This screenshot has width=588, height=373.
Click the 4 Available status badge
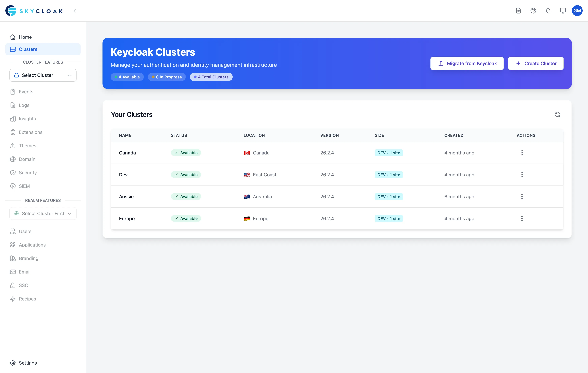tap(127, 77)
